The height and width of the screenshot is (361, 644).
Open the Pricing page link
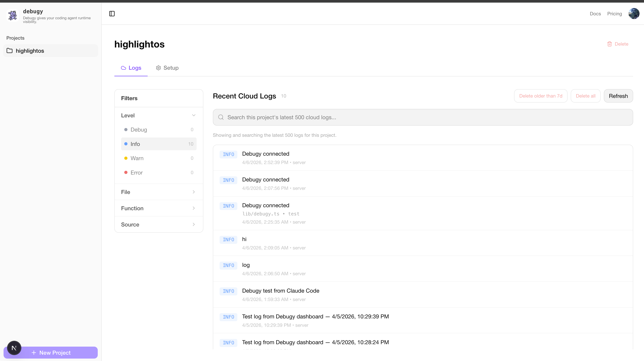(x=614, y=14)
